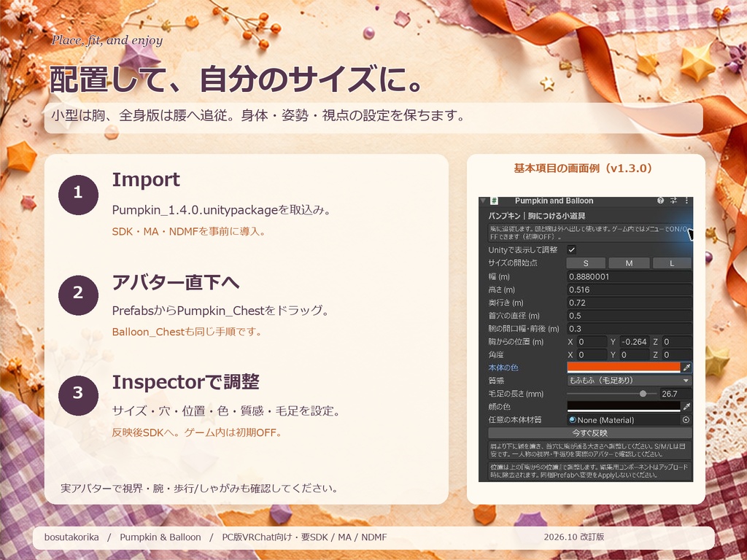This screenshot has width=747, height=560.
Task: Click the 角度 X field
Action: (x=592, y=355)
